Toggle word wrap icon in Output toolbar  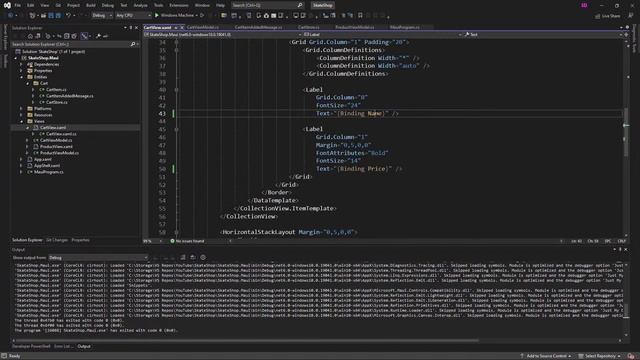coord(193,258)
